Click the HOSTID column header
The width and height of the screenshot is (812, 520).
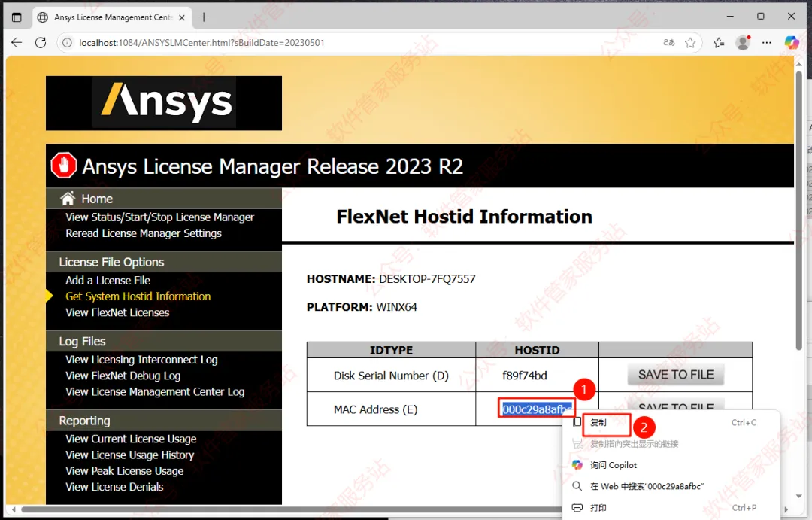click(537, 350)
